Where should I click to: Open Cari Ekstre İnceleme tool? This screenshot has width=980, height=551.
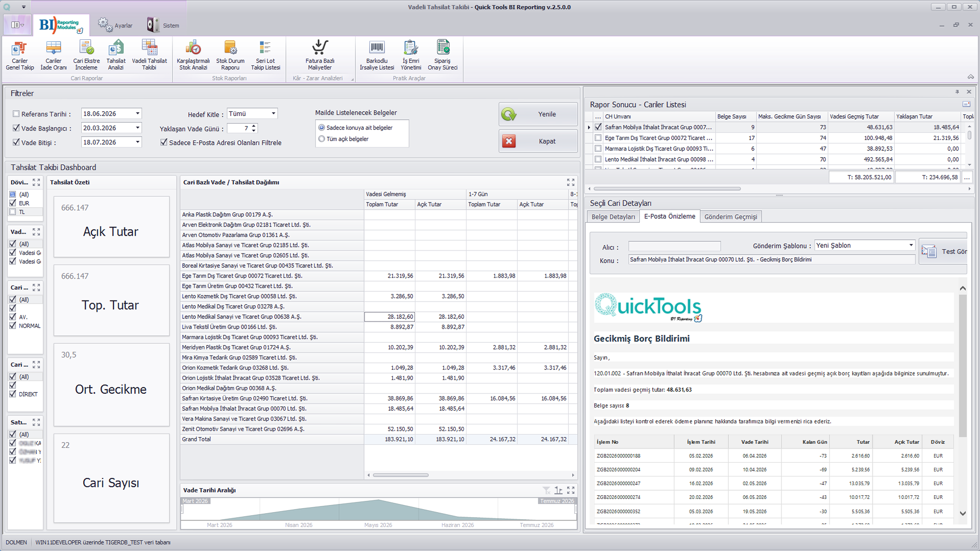point(86,55)
